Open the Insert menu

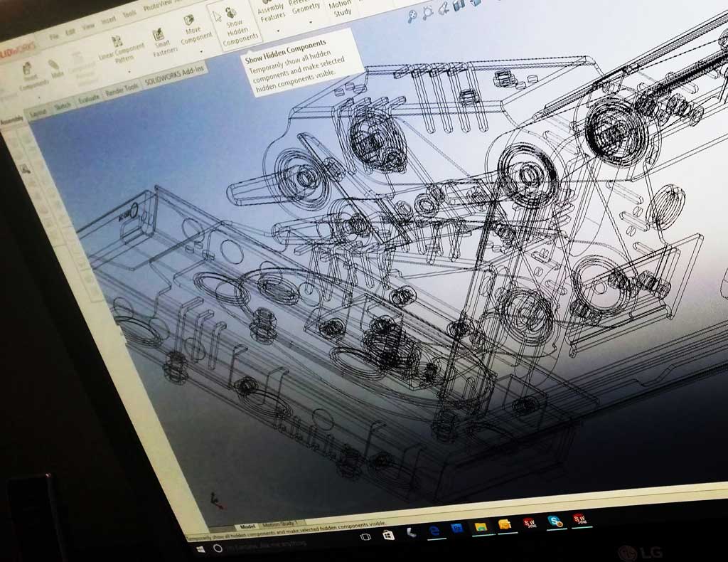(x=109, y=21)
